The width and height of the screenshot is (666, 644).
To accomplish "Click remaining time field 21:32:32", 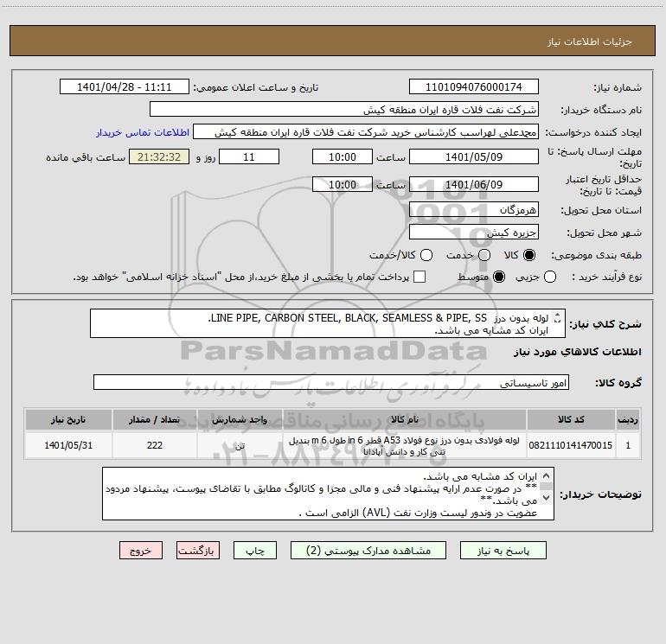I will coord(159,156).
